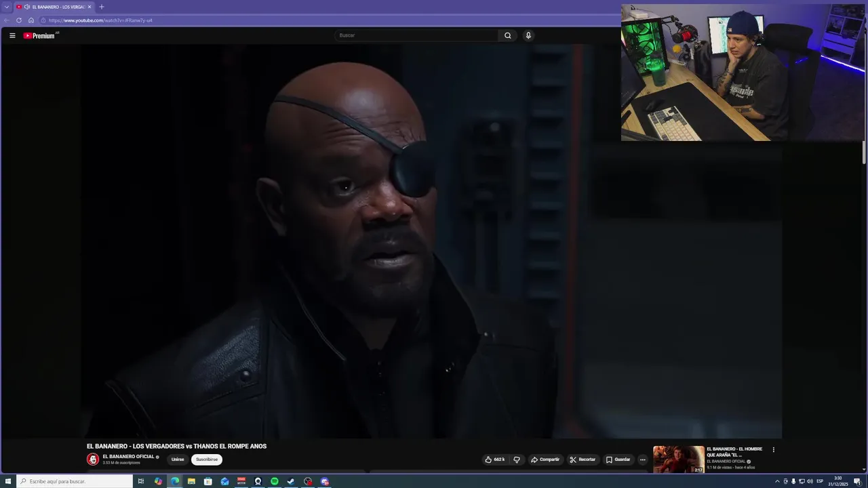Open the Windows Start menu

coord(8,481)
